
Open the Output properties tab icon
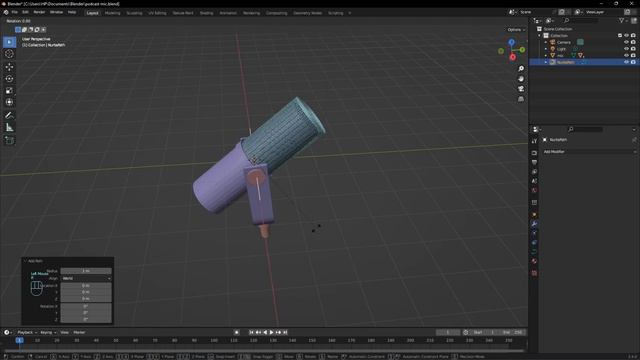coord(534,162)
